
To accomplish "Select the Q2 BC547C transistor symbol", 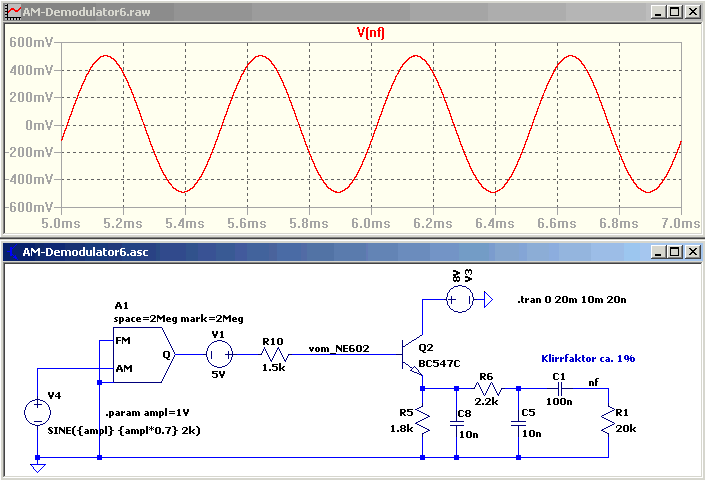I will 411,355.
